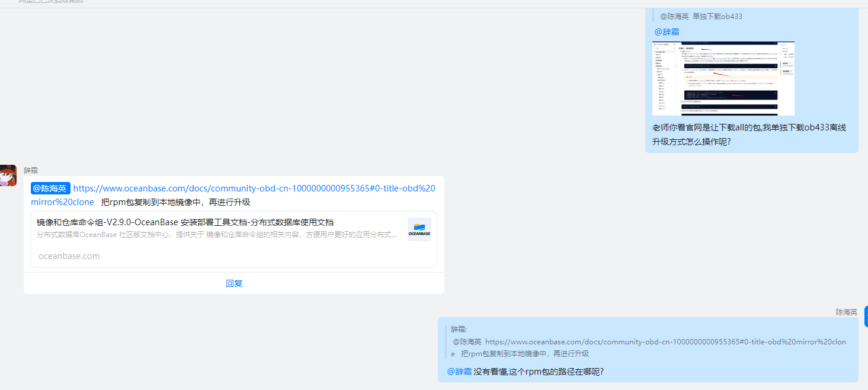Open the OceanBase logo in link preview
The image size is (868, 390).
pos(419,229)
